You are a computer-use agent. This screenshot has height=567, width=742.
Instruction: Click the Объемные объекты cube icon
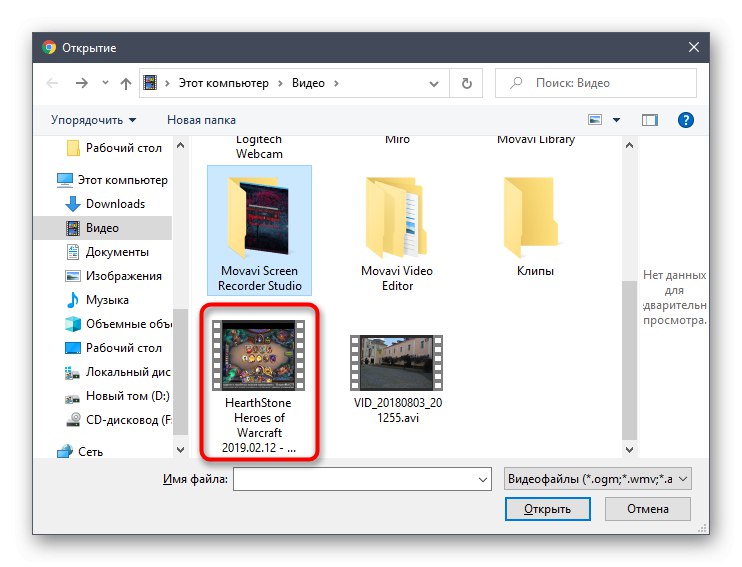[72, 324]
